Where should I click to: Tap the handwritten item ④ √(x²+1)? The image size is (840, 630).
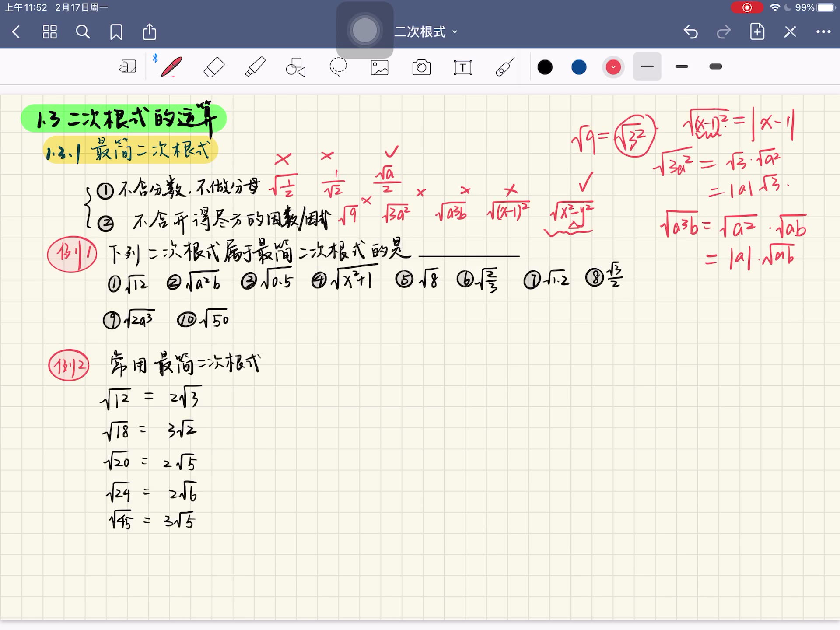pos(345,277)
